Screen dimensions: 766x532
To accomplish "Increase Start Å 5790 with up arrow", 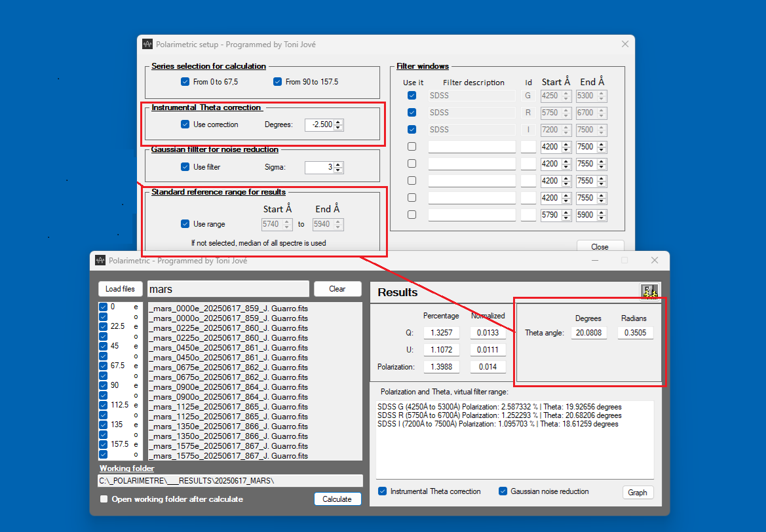I will click(566, 212).
